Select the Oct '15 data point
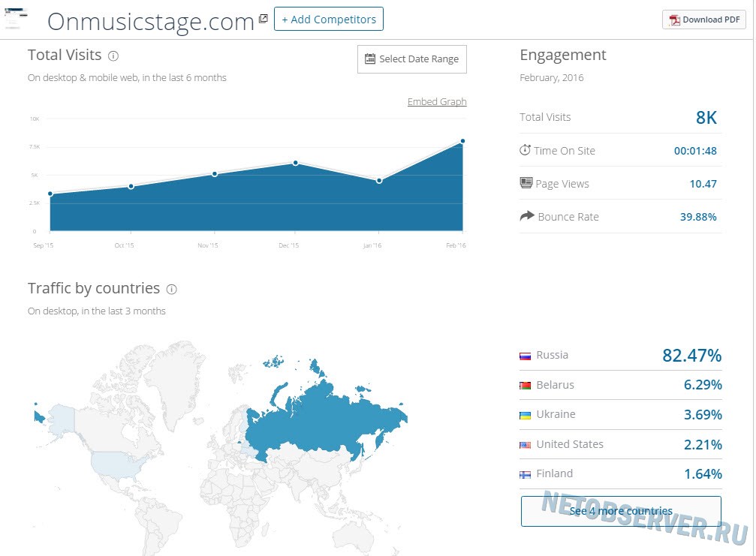This screenshot has height=556, width=756. (131, 186)
